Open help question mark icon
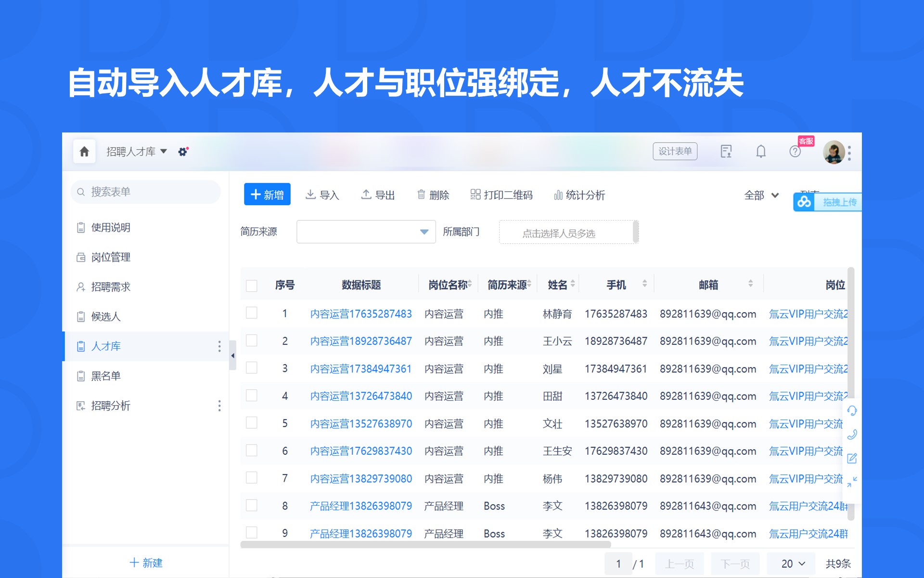924x578 pixels. coord(795,152)
